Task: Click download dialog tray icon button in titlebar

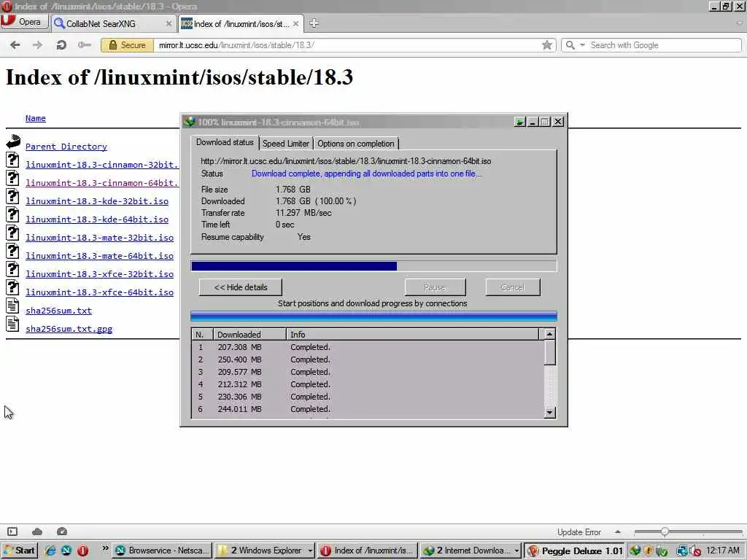Action: pyautogui.click(x=519, y=122)
